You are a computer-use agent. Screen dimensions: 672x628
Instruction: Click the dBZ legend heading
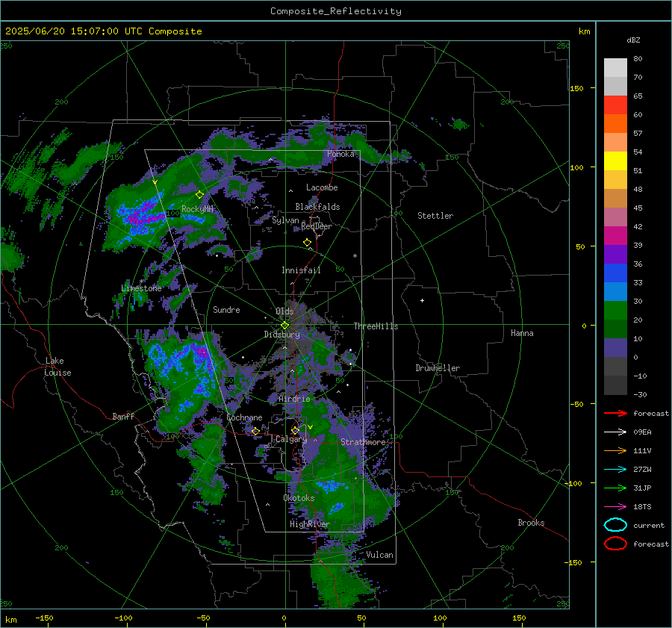pos(633,40)
